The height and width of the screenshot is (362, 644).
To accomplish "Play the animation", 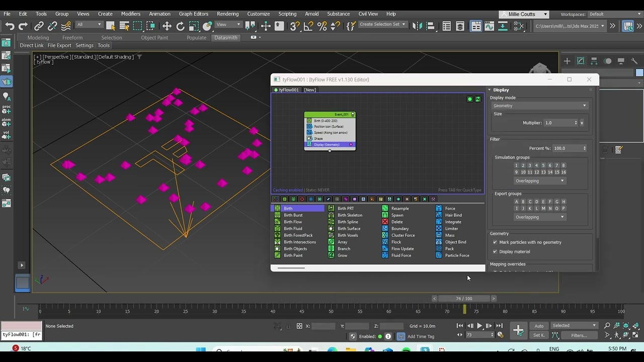I will (x=479, y=326).
